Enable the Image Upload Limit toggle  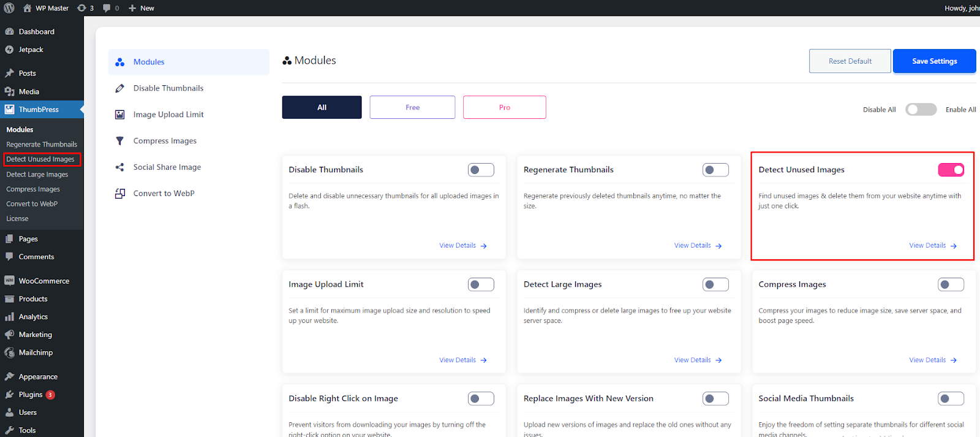(481, 284)
